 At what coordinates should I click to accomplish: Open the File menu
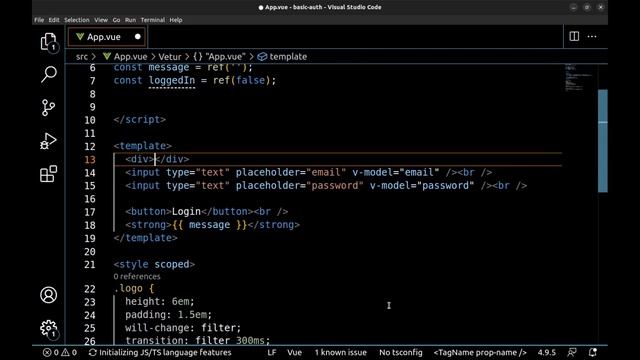coord(39,20)
